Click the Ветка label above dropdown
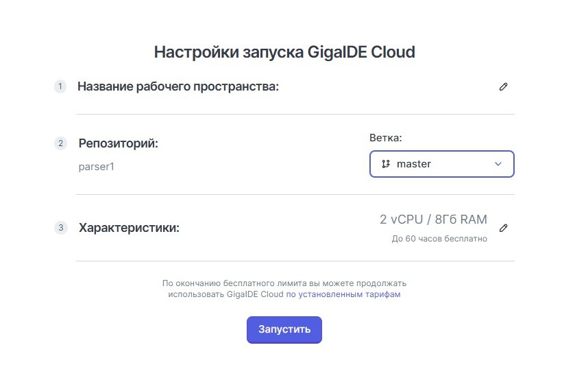The image size is (588, 389). 385,137
